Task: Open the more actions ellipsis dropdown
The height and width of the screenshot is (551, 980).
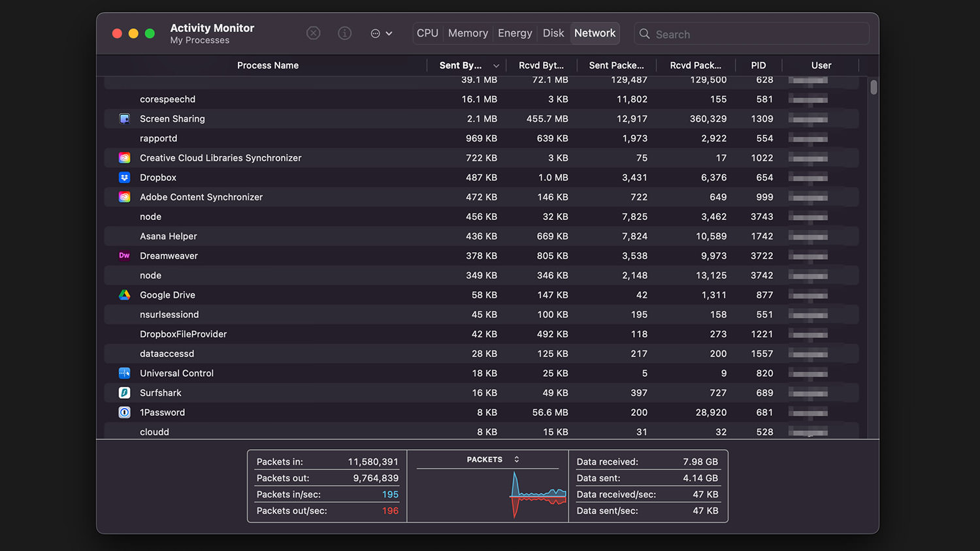Action: pyautogui.click(x=382, y=33)
